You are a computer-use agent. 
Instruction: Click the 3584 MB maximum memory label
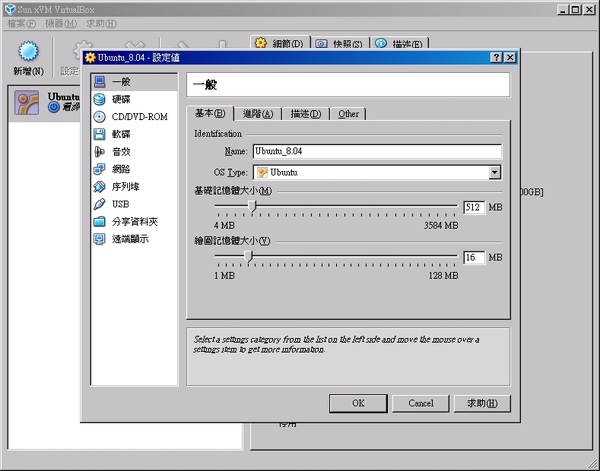[441, 225]
